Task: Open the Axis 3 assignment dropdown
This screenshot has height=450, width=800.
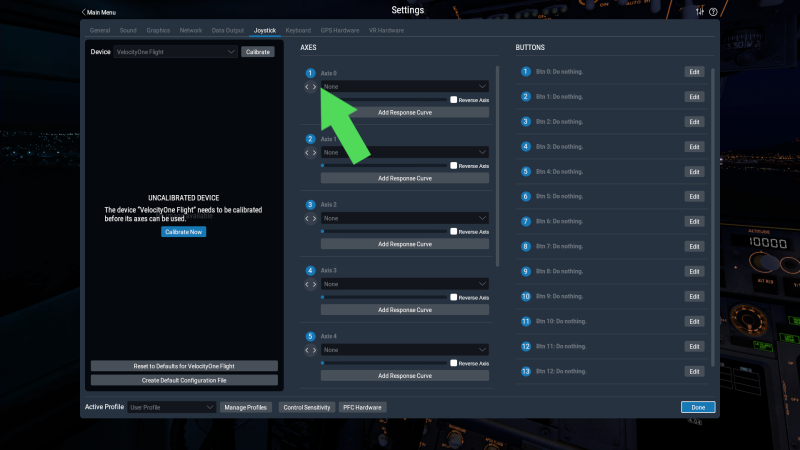Action: click(x=405, y=284)
